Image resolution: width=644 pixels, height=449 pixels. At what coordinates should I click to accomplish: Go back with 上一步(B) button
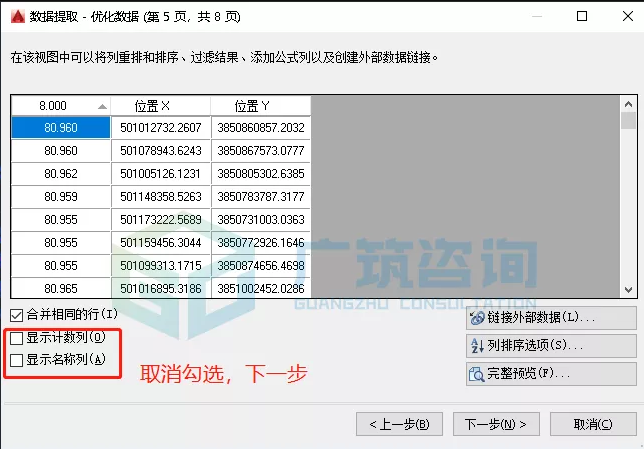[399, 424]
